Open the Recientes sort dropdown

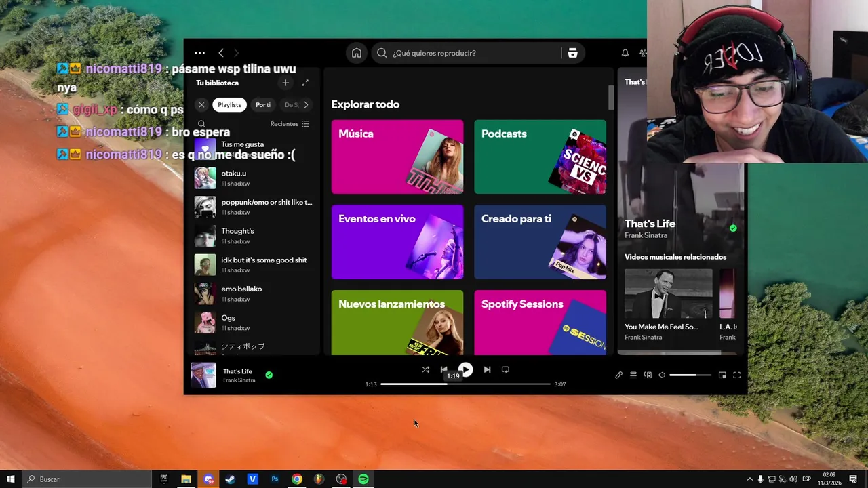290,124
